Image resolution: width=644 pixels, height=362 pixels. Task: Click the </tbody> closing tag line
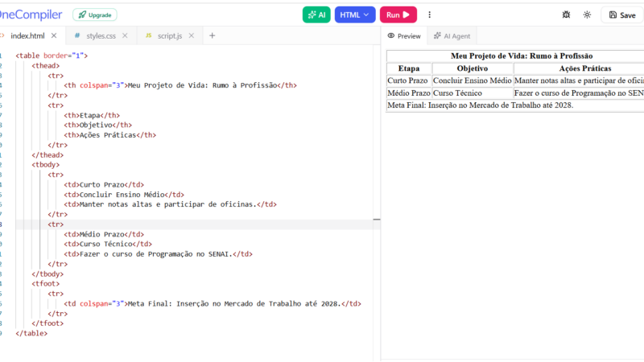(x=47, y=274)
